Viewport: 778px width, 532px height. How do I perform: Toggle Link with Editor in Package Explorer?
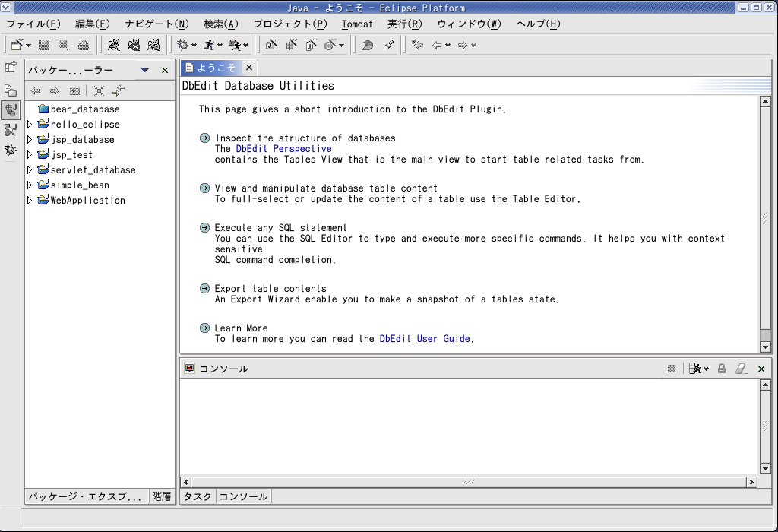pos(119,90)
